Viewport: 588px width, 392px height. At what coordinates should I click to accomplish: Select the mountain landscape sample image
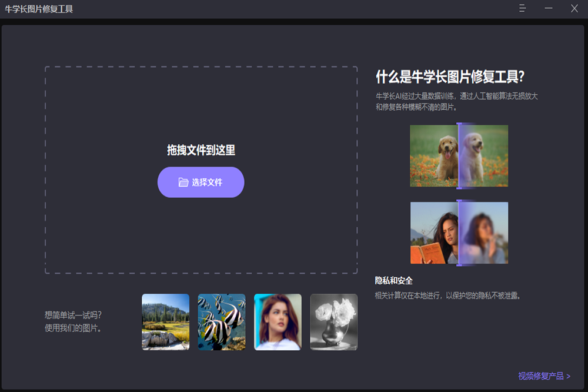pyautogui.click(x=165, y=322)
